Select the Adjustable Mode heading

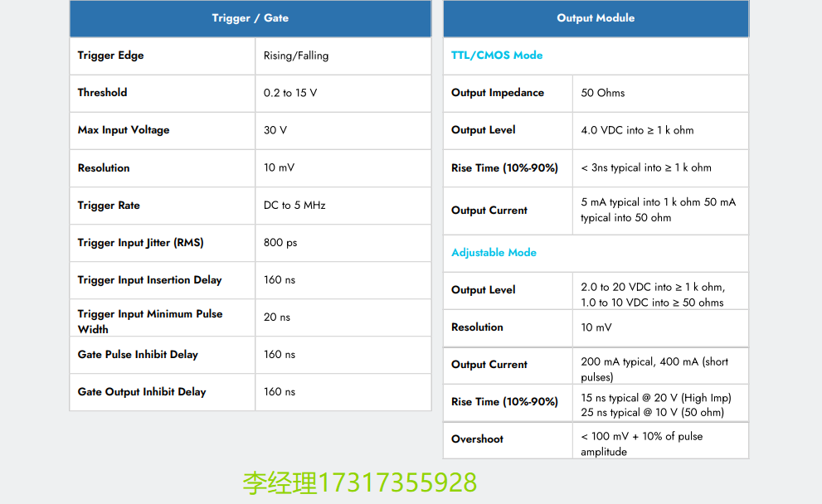494,253
